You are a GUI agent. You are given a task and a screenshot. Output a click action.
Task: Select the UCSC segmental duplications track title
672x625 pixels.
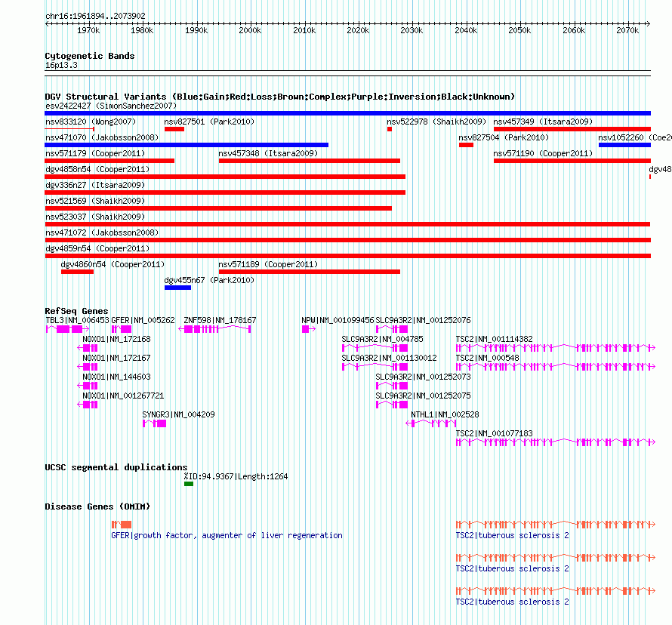[116, 467]
